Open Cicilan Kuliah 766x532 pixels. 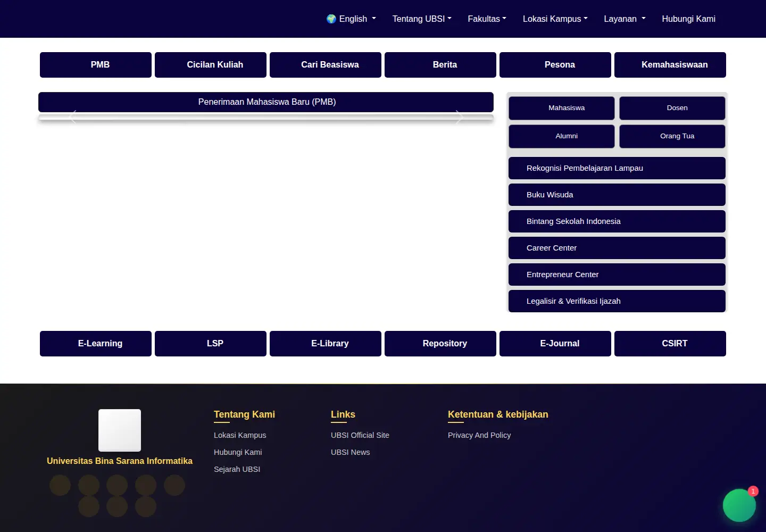pos(211,65)
